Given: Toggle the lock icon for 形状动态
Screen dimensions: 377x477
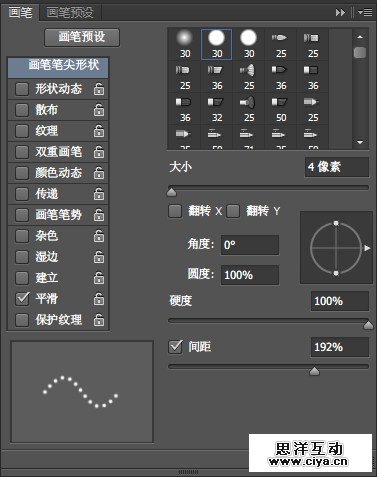Looking at the screenshot, I should [x=99, y=89].
